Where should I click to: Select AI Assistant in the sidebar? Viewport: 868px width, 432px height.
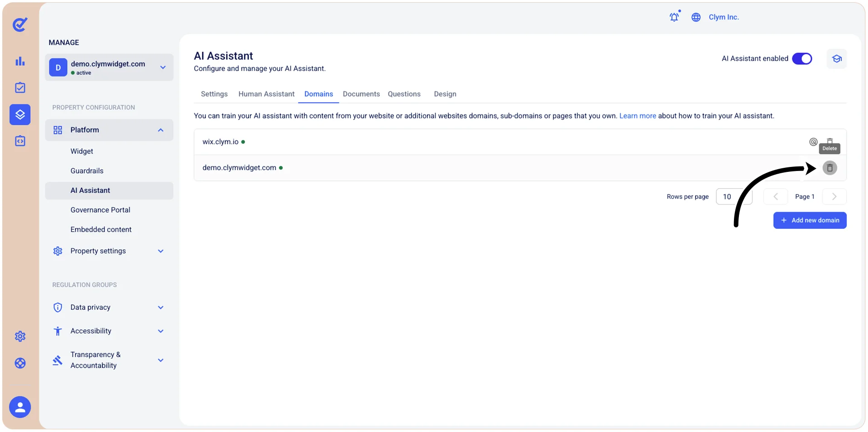click(x=109, y=190)
